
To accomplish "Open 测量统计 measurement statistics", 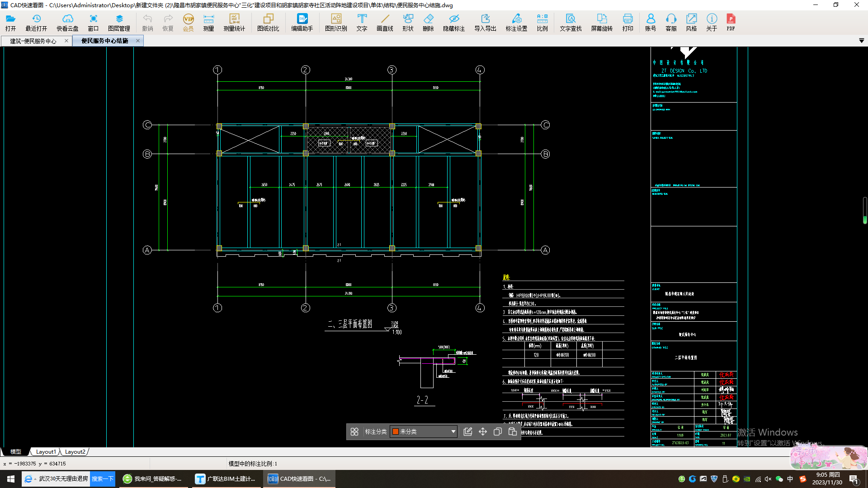I will 234,22.
